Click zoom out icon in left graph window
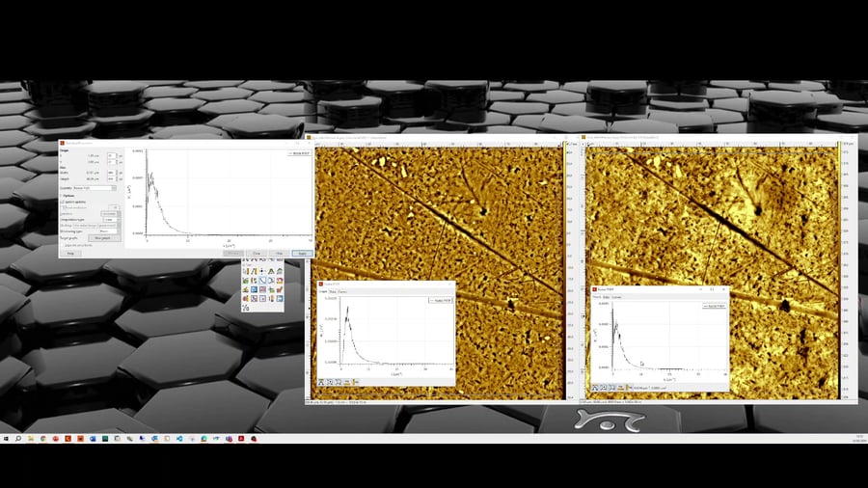 [339, 382]
